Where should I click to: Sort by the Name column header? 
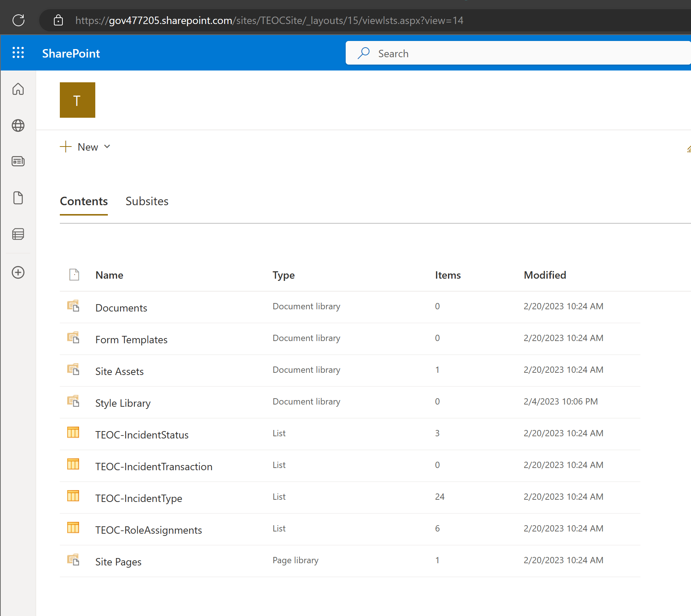[109, 275]
